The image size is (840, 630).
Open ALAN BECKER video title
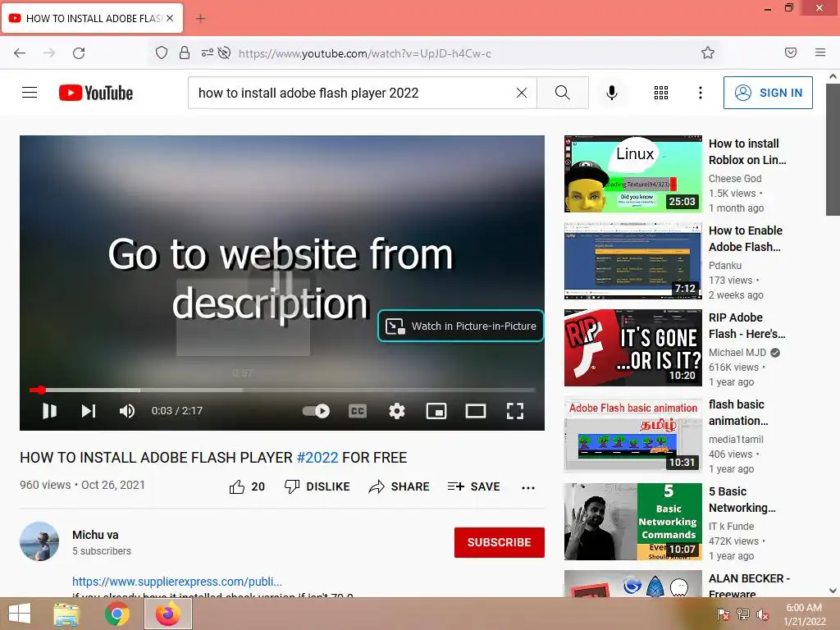coord(749,586)
